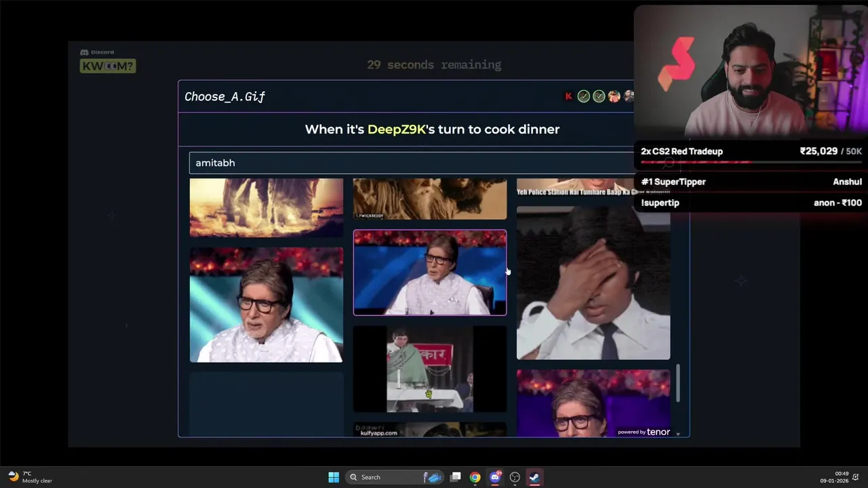
Task: Choose the Amitabh GIF with purple background
Action: click(593, 403)
